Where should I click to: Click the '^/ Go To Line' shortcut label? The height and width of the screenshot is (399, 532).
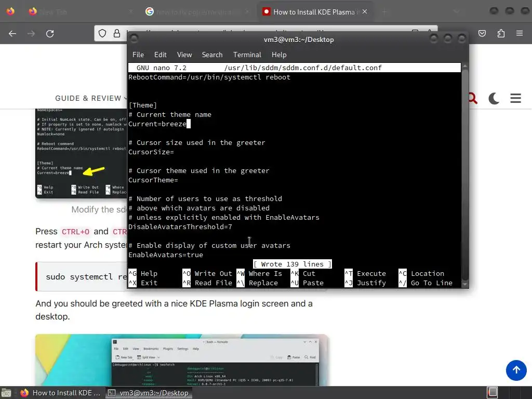tap(425, 283)
